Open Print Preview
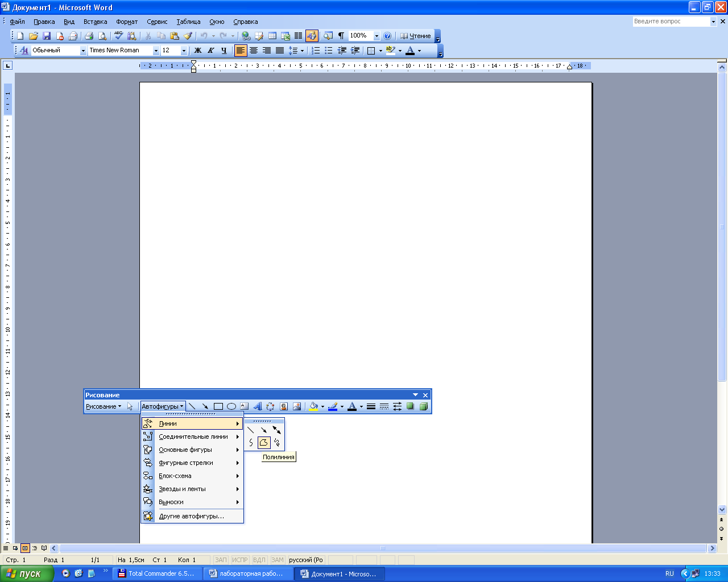Screen dimensions: 728x582 point(102,36)
